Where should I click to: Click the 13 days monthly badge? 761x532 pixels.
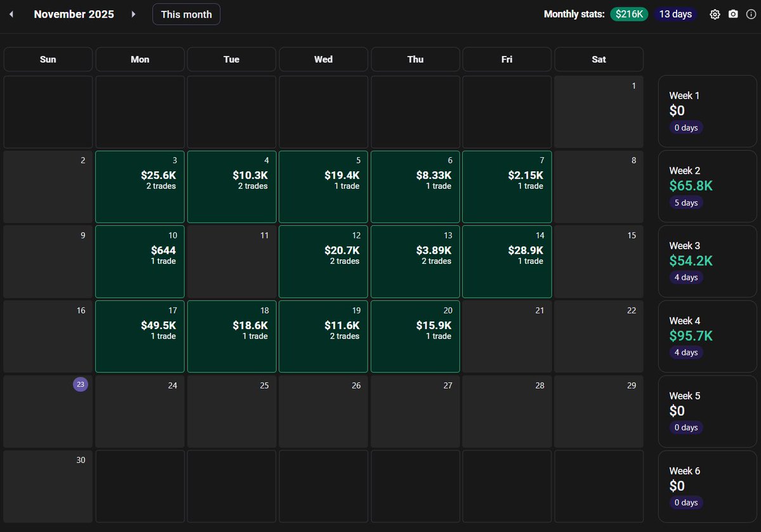pos(675,14)
